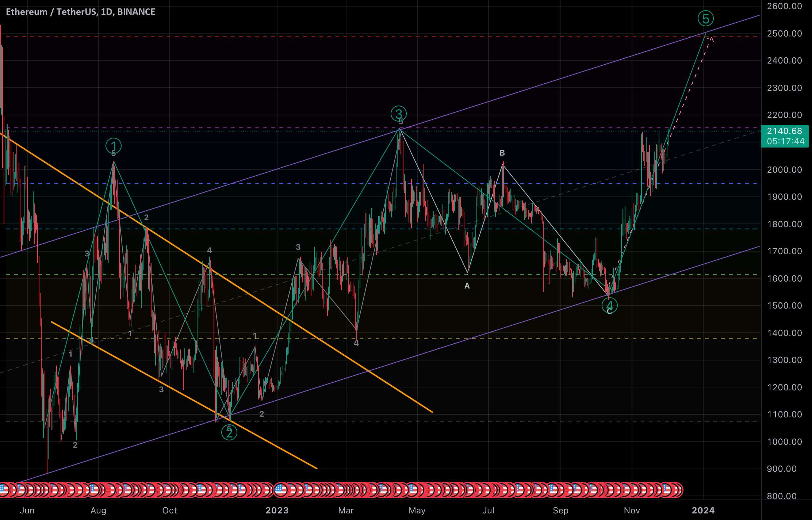Click the 2023 time axis label
This screenshot has height=520, width=812.
(277, 511)
